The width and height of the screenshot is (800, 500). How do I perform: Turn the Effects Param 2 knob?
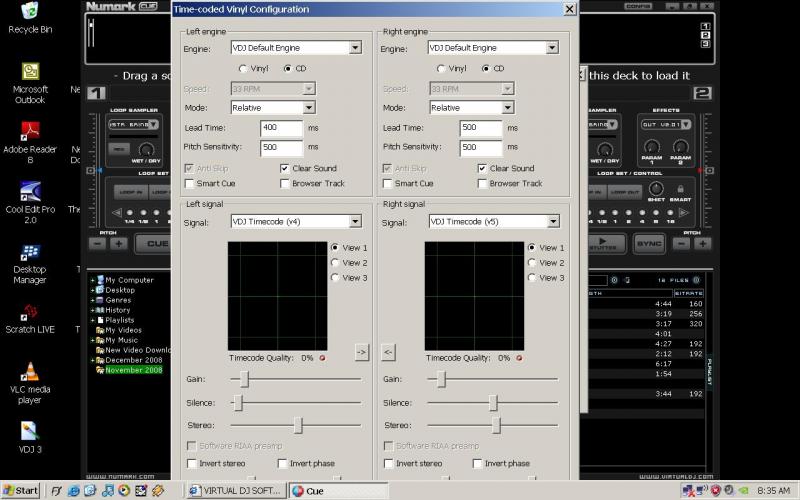pos(681,146)
